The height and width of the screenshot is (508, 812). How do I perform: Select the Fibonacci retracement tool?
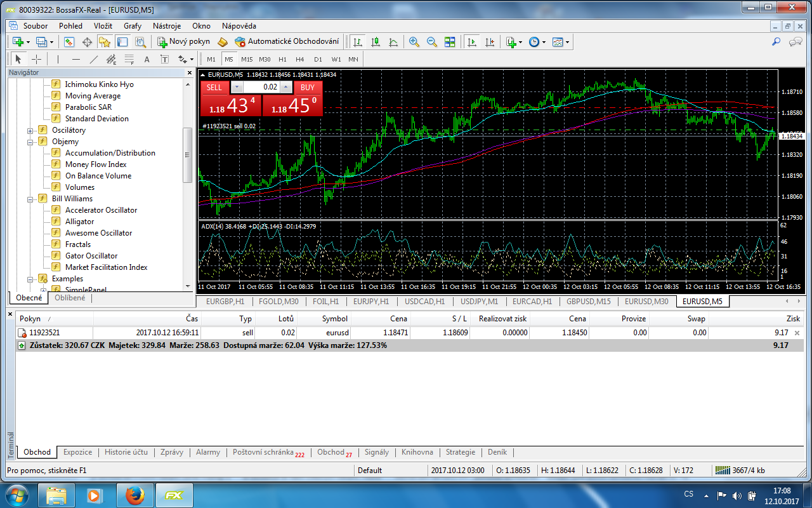click(x=129, y=59)
